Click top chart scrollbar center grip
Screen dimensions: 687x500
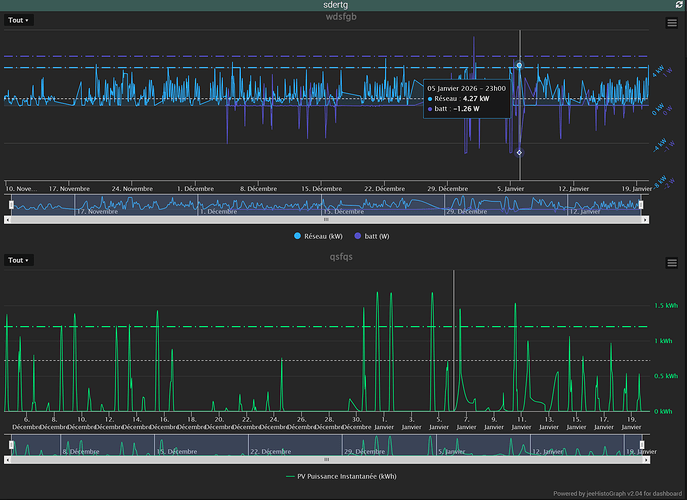pos(326,219)
